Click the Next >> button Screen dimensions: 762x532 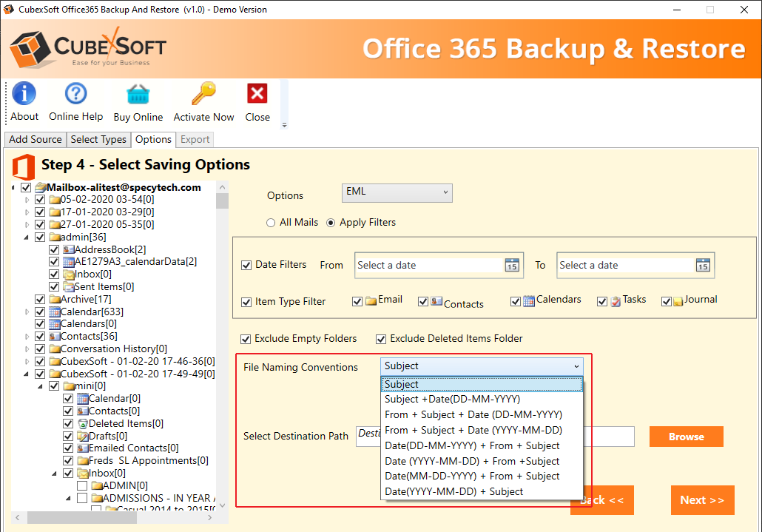pyautogui.click(x=702, y=500)
